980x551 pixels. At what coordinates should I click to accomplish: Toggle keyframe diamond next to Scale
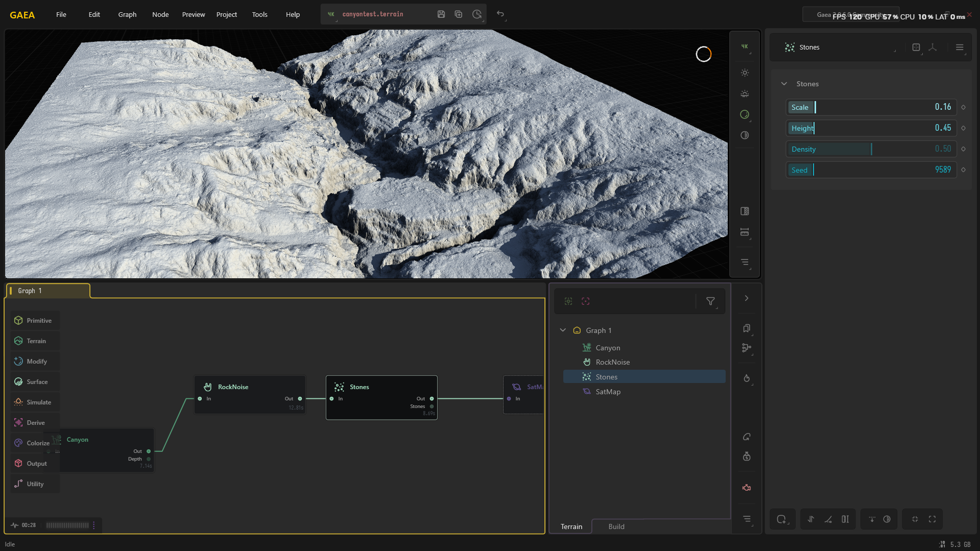pos(964,107)
